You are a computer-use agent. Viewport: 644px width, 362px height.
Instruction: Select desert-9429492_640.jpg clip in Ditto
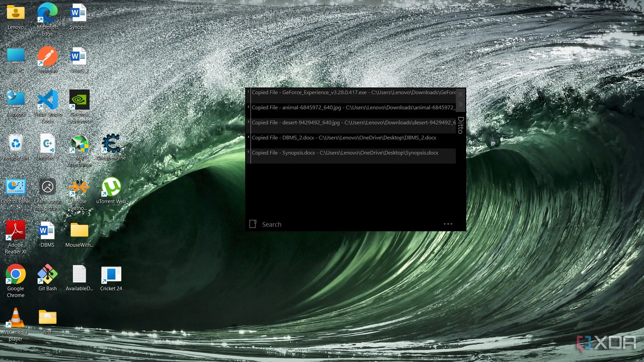coord(351,126)
